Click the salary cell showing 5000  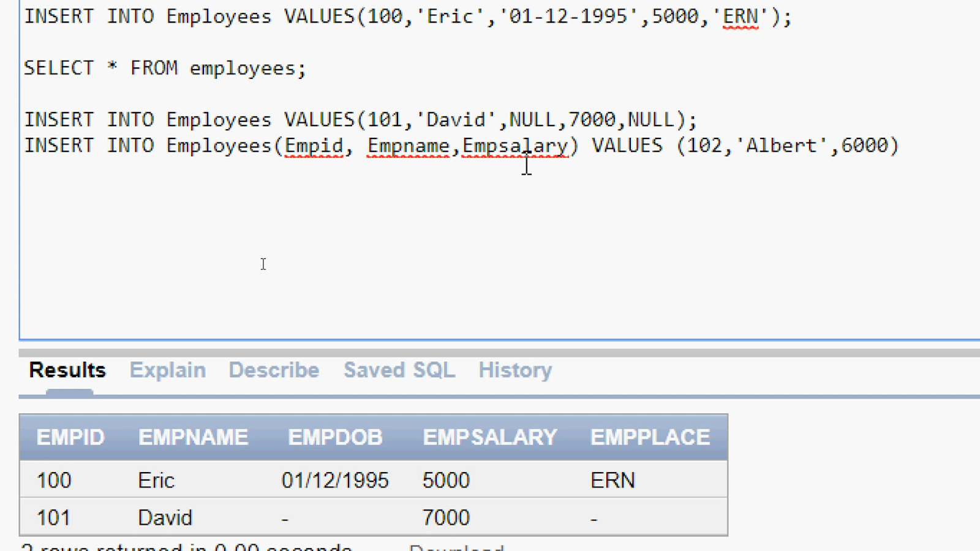tap(446, 479)
